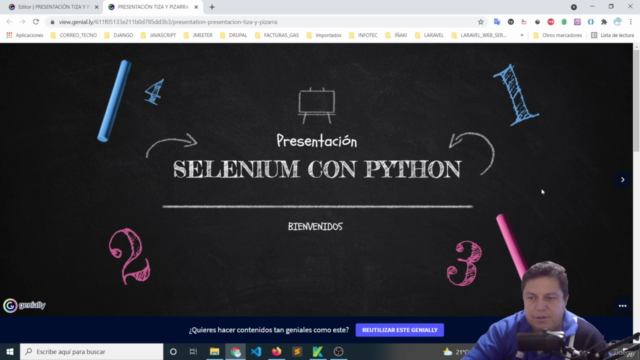This screenshot has width=640, height=360.
Task: Open Otros marcadores folder
Action: [557, 35]
